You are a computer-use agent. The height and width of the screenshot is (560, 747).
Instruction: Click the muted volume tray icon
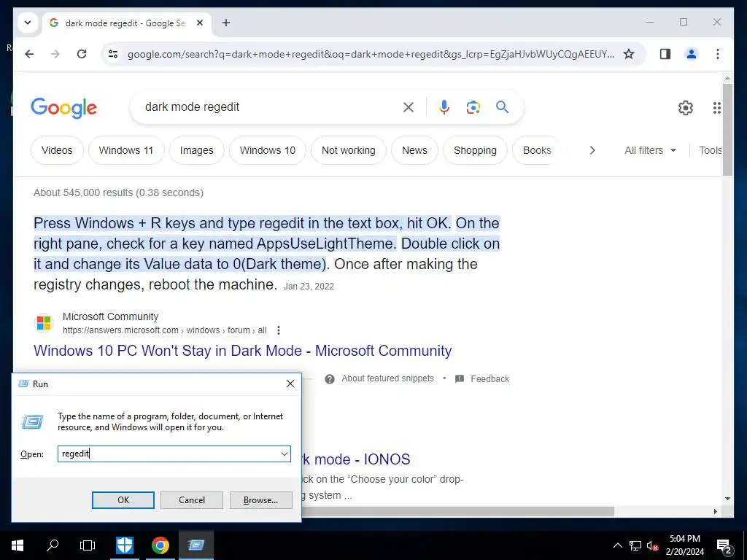[x=652, y=545]
